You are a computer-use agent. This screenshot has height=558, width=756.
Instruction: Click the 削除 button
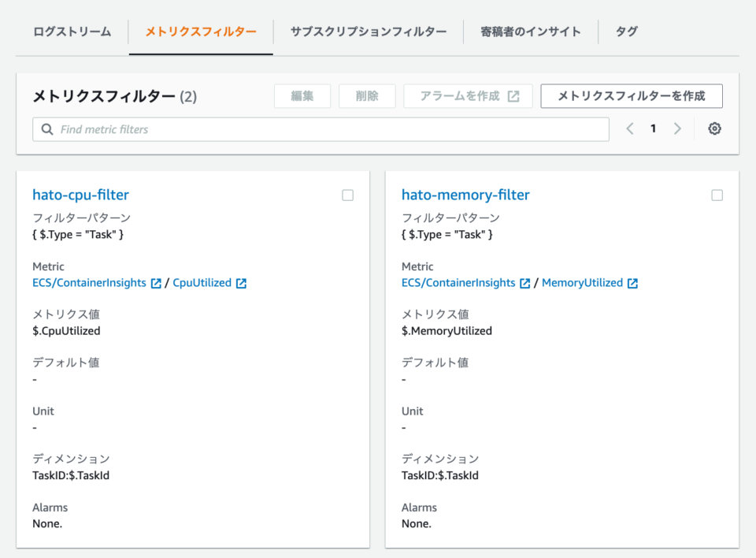[x=366, y=95]
